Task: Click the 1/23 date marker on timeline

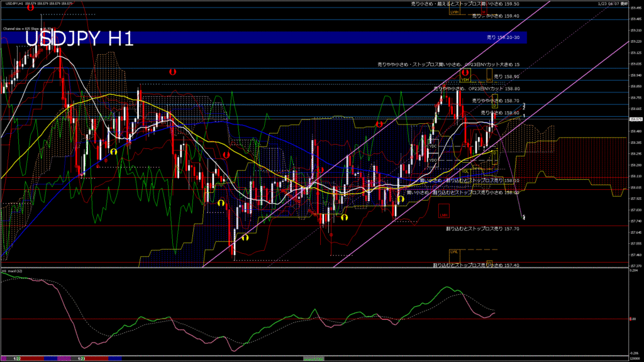Action: pos(81,358)
